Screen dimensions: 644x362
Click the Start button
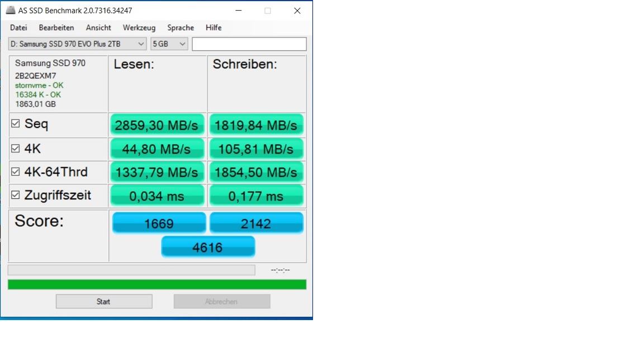coord(104,301)
